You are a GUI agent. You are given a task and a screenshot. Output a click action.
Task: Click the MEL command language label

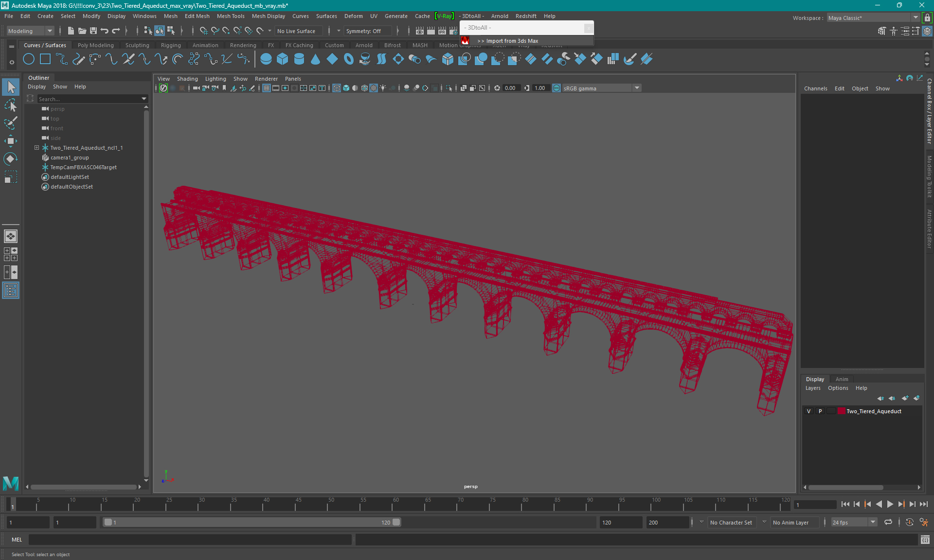(x=17, y=540)
